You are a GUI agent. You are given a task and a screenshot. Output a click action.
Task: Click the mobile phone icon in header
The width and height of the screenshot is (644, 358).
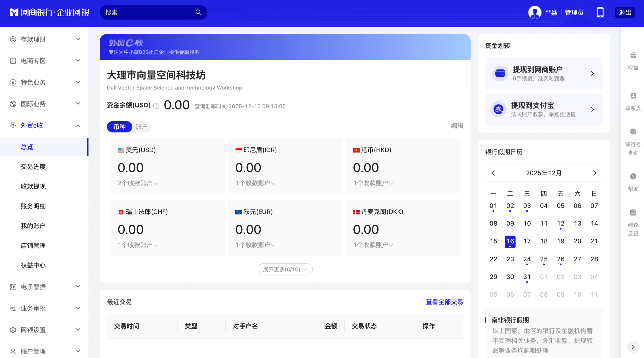tap(600, 12)
